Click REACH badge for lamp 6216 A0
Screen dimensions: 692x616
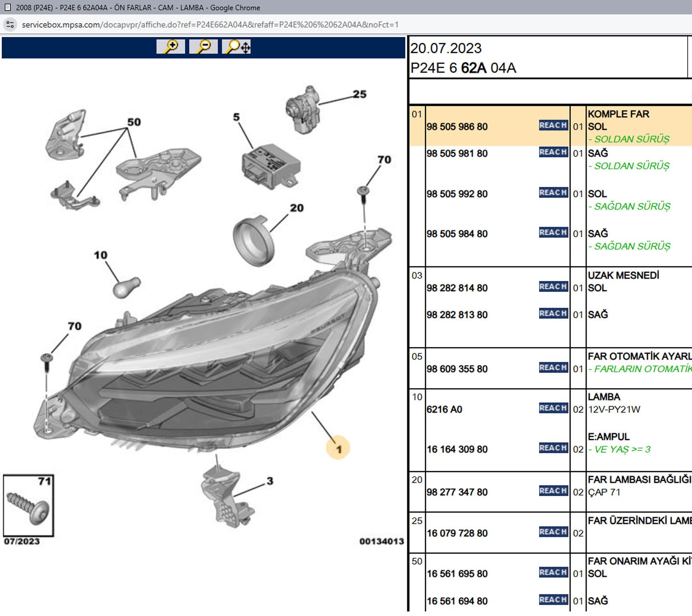coord(553,408)
